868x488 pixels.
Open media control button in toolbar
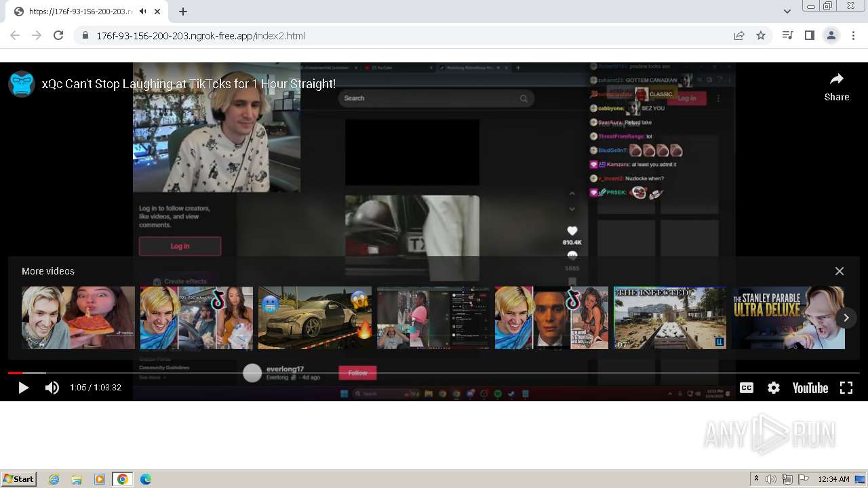pyautogui.click(x=788, y=35)
